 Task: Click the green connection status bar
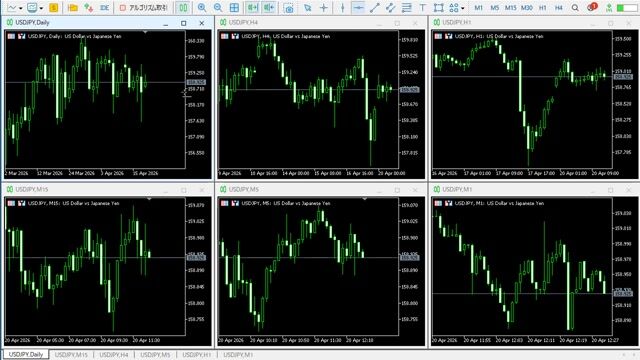pos(626,8)
